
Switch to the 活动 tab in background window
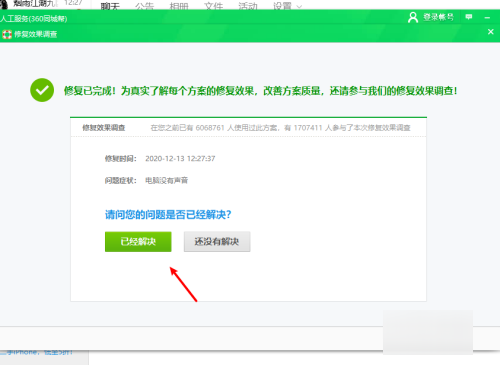(x=248, y=6)
